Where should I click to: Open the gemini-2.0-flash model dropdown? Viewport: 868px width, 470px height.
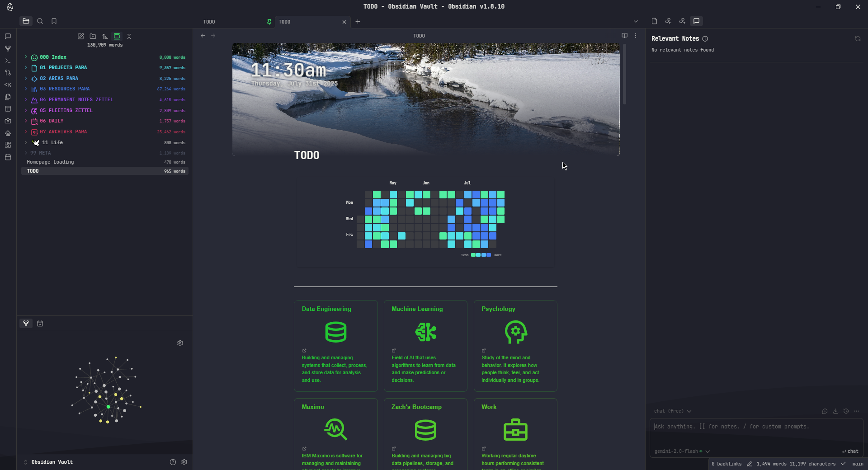[682, 451]
